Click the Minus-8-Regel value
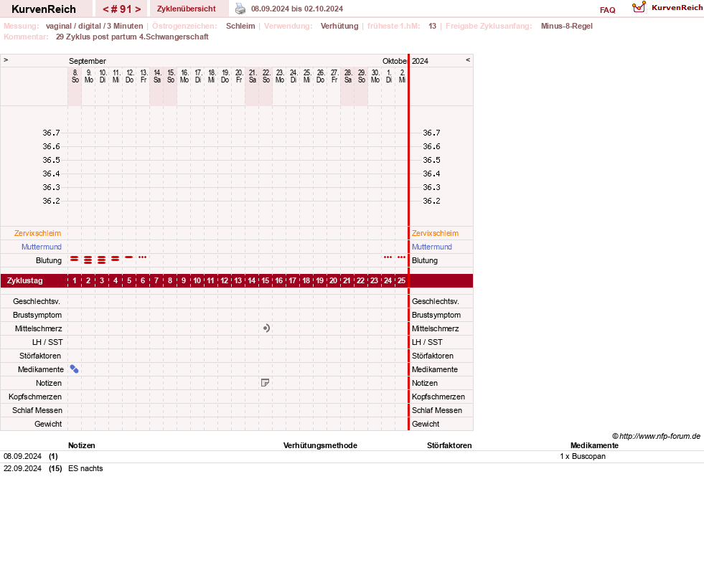This screenshot has height=588, width=704. [567, 26]
